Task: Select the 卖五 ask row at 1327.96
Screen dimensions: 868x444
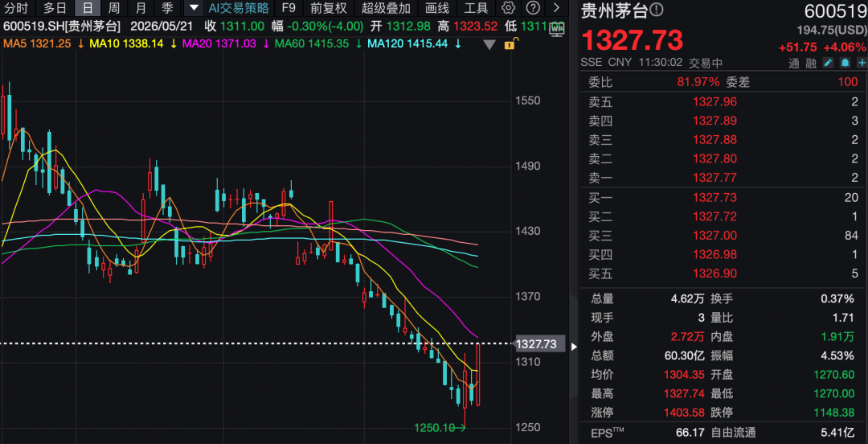Action: [723, 101]
